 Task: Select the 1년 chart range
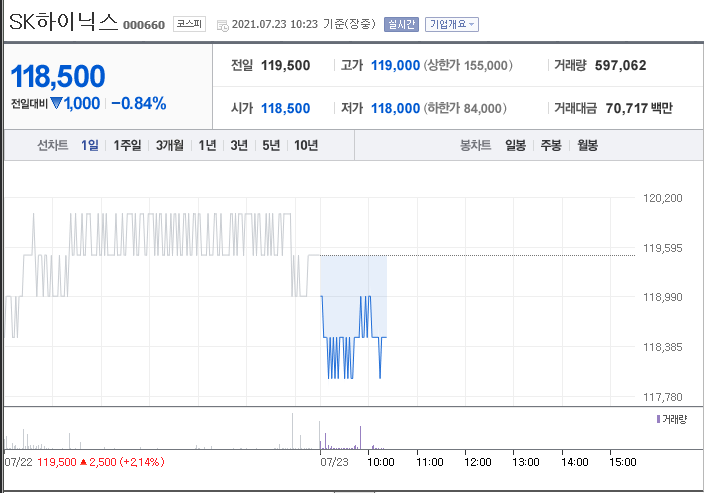(x=207, y=145)
